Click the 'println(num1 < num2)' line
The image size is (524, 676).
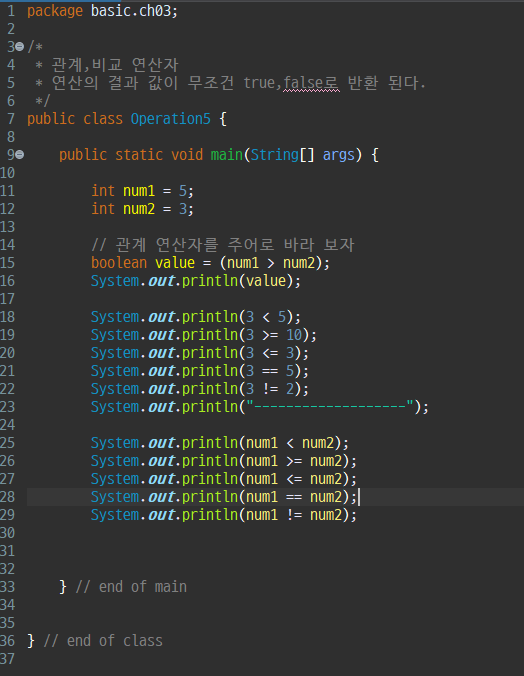(x=220, y=443)
